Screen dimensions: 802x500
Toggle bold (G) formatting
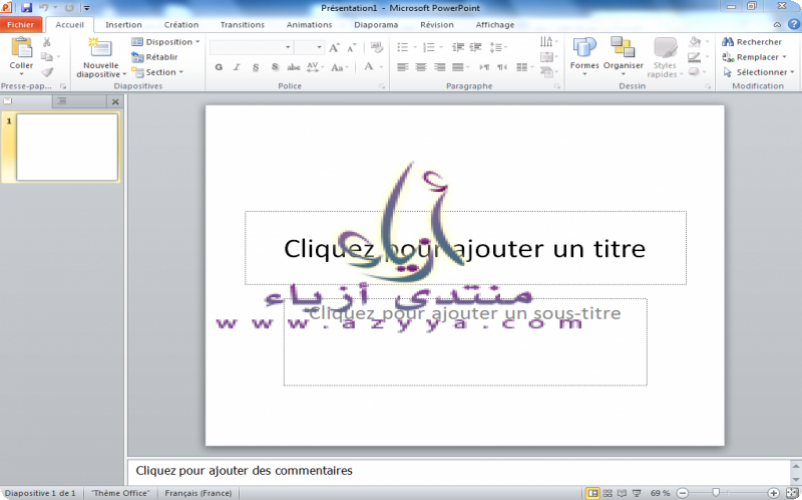(219, 67)
